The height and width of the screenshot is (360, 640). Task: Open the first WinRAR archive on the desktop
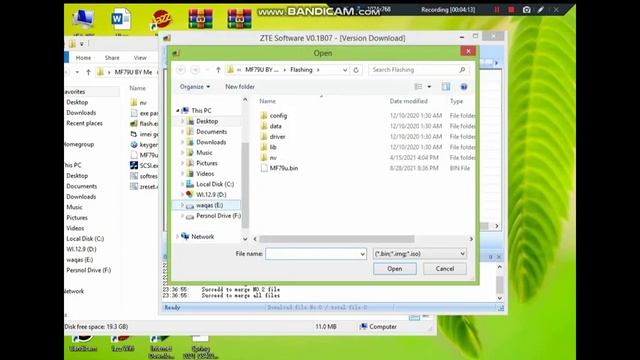click(200, 19)
